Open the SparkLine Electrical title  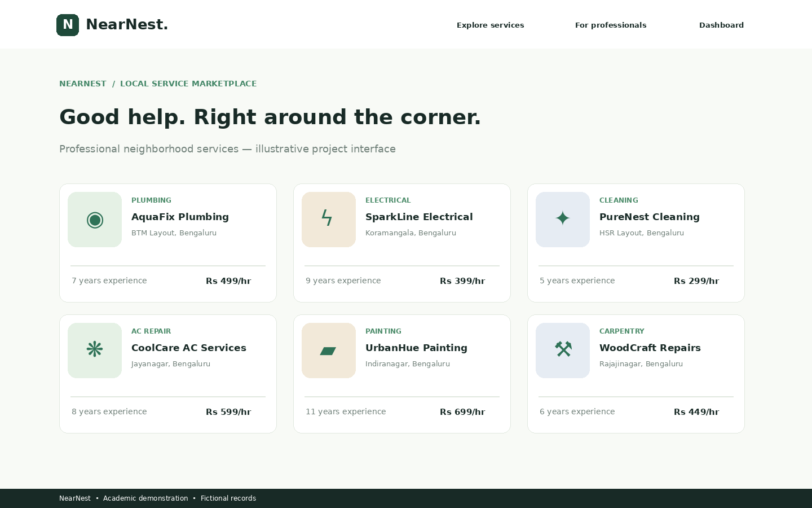[419, 217]
